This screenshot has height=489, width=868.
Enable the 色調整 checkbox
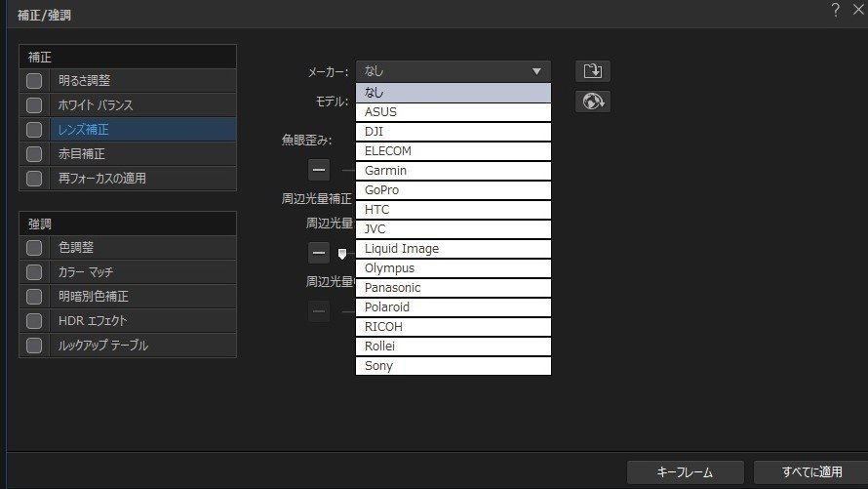click(34, 248)
